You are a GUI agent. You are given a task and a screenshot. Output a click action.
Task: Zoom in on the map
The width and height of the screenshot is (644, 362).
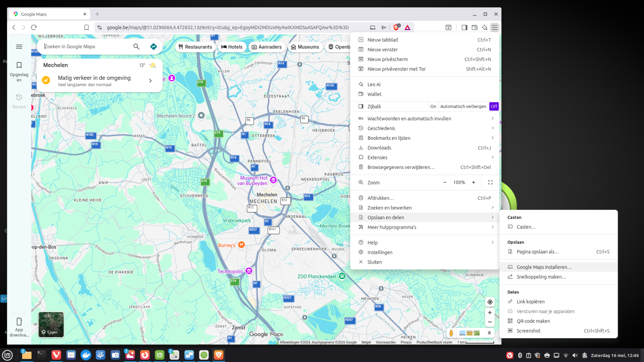490,313
